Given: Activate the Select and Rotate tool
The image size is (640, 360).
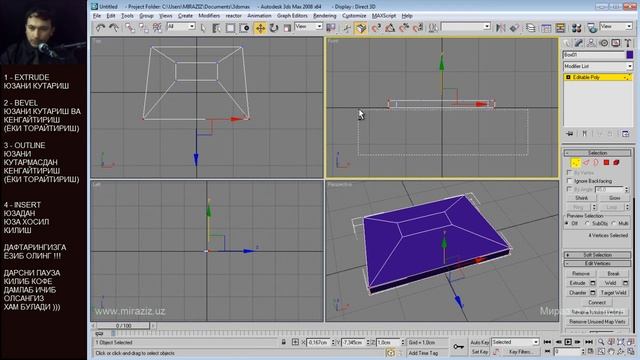Looking at the screenshot, I should tap(273, 28).
